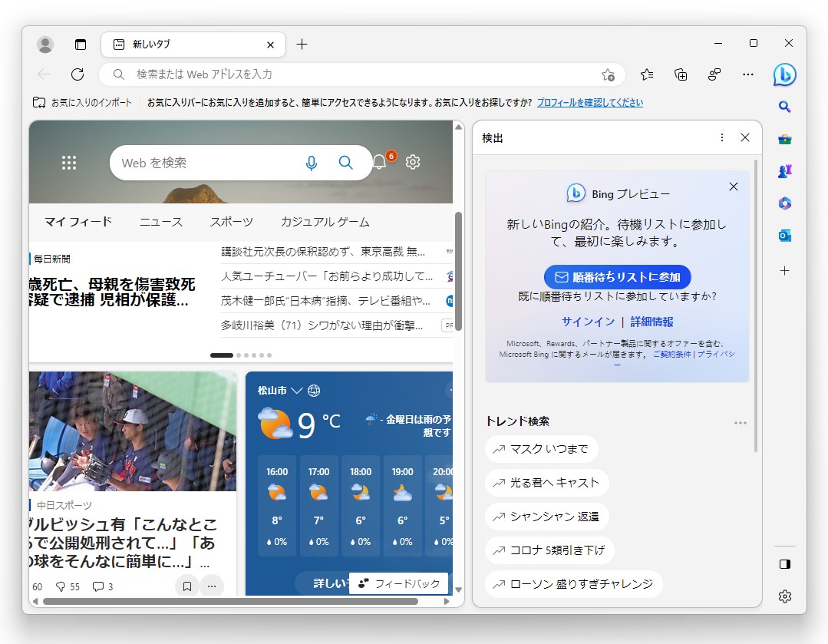This screenshot has width=828, height=644.
Task: Open the 検出 panel options menu
Action: [721, 137]
